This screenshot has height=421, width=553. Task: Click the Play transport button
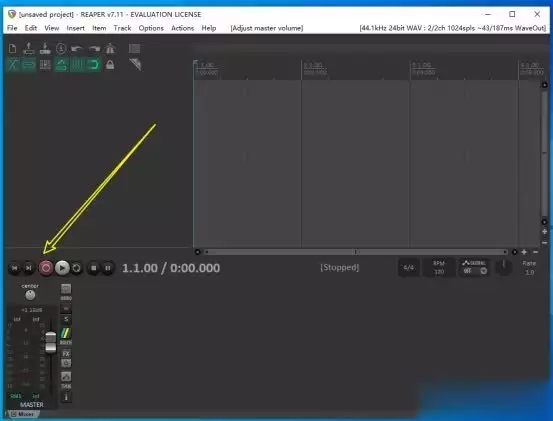click(62, 268)
